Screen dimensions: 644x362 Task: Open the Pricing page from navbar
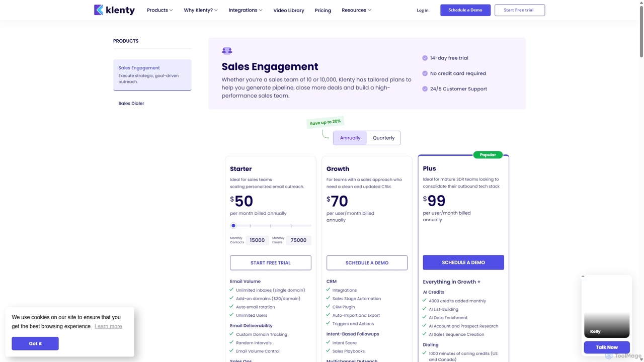tap(323, 10)
